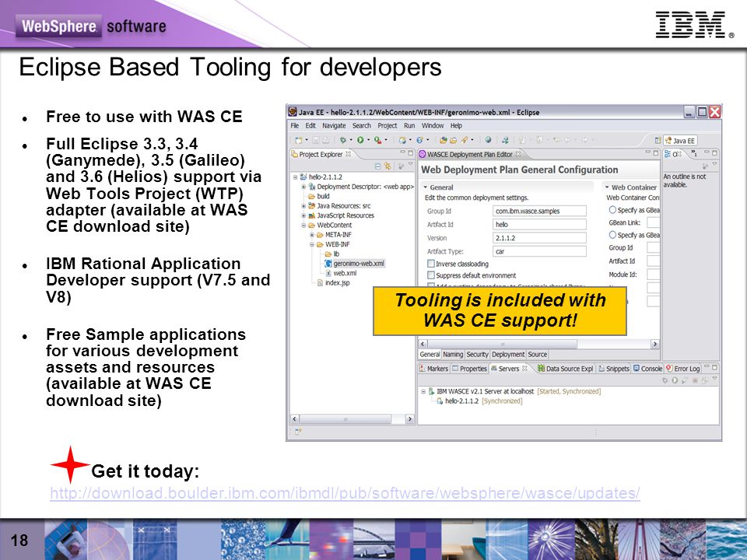This screenshot has width=747, height=560.
Task: Click the status bar icon at bottom left
Action: [x=298, y=432]
